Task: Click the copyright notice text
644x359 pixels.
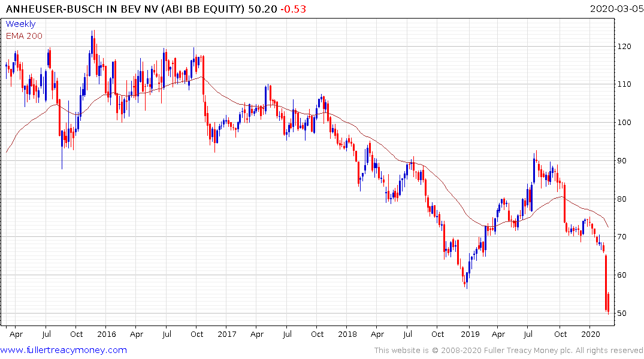Action: (509, 351)
